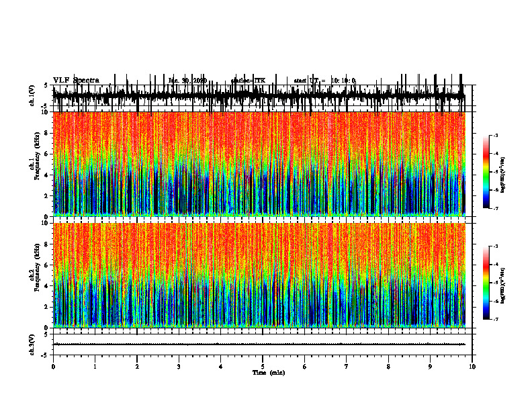Viewport: 532px width, 411px height.
Task: Click the '10' kHz tick of ch.2 spectrogram
Action: tap(45, 223)
